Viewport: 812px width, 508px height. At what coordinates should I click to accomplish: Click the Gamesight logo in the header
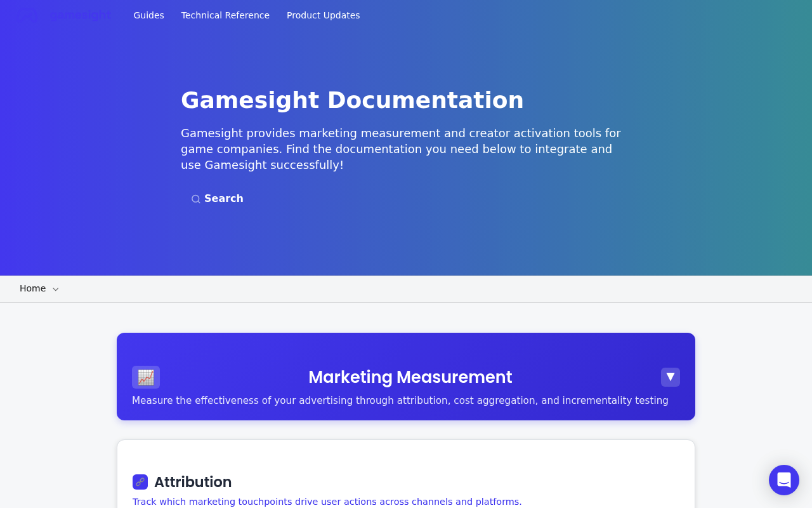pos(63,15)
